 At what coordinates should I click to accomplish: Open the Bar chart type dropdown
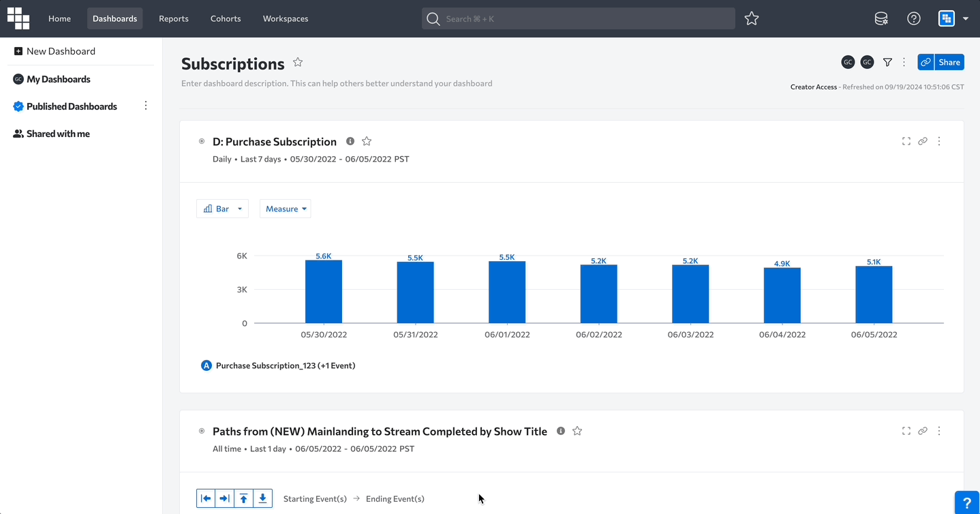[222, 209]
